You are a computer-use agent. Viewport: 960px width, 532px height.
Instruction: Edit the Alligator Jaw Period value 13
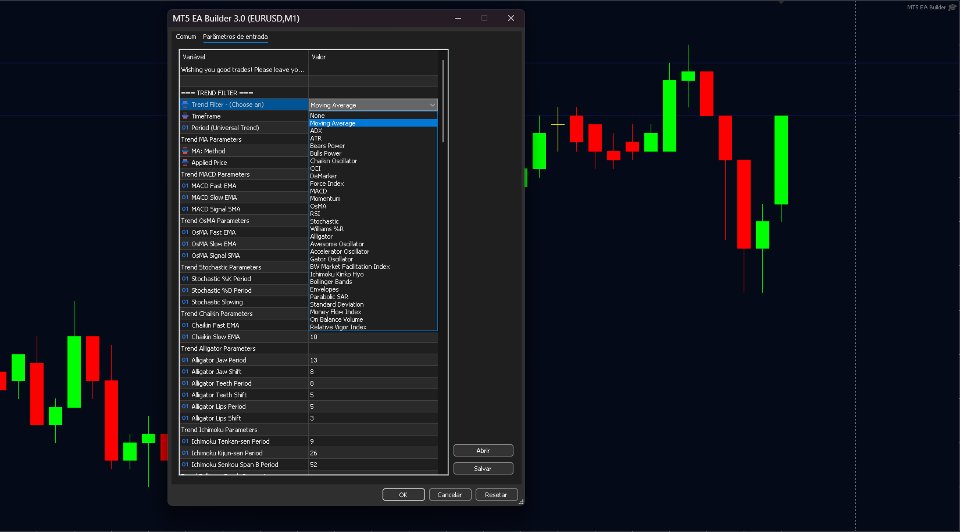click(x=373, y=360)
